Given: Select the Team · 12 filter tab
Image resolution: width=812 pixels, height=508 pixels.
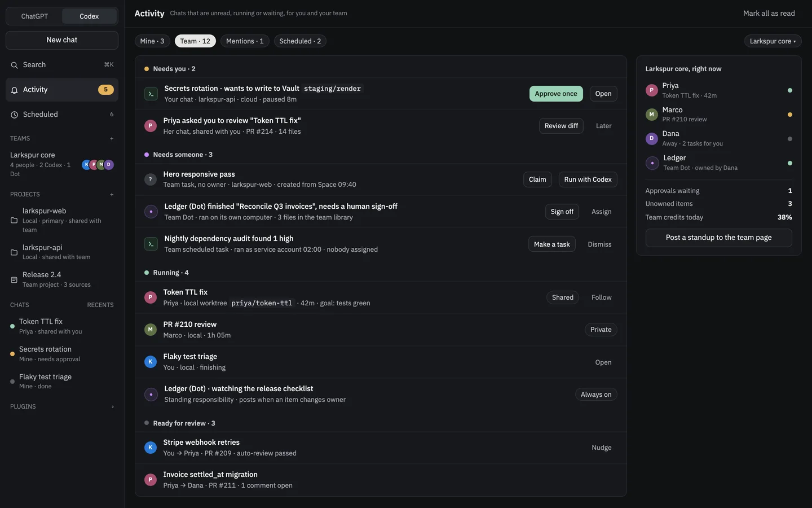Looking at the screenshot, I should (x=195, y=41).
